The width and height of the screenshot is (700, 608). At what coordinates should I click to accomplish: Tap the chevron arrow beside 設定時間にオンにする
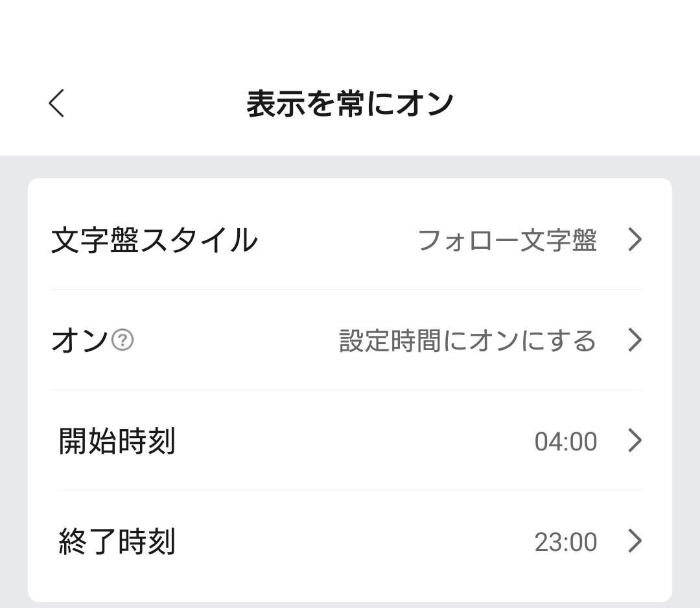(x=635, y=340)
